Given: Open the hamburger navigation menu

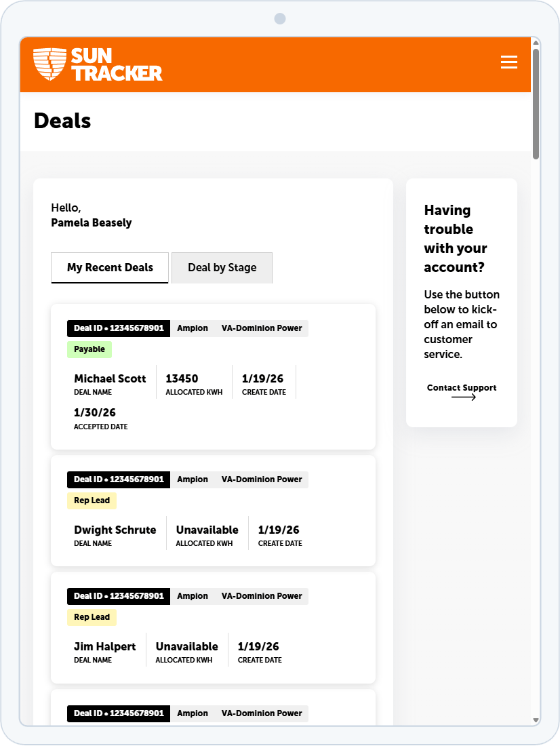Looking at the screenshot, I should 509,62.
